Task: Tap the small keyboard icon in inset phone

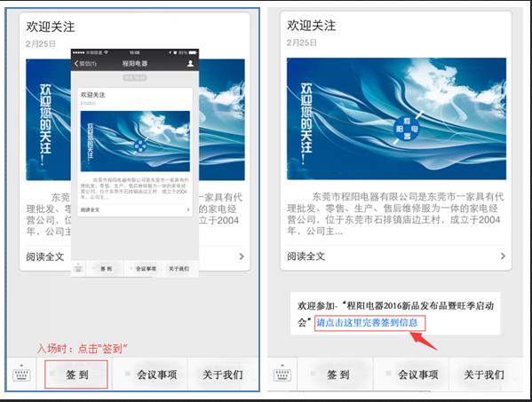Action: 78,269
